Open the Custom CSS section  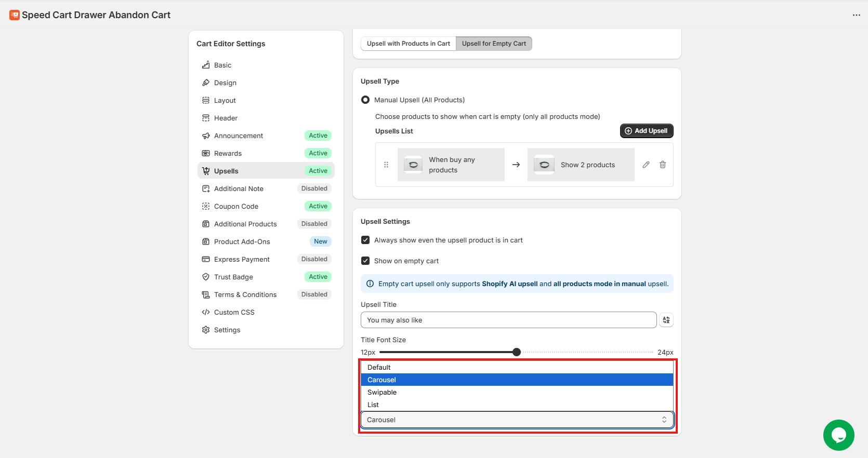234,312
